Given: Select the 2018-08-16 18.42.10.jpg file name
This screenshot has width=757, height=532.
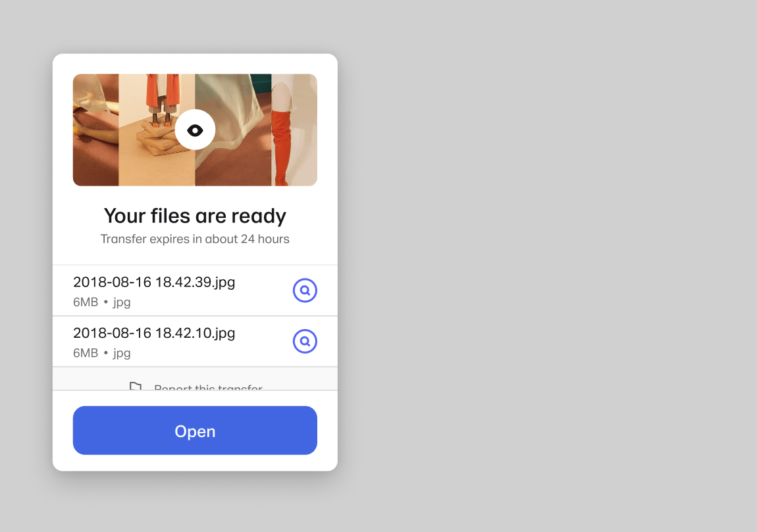Looking at the screenshot, I should (x=154, y=333).
